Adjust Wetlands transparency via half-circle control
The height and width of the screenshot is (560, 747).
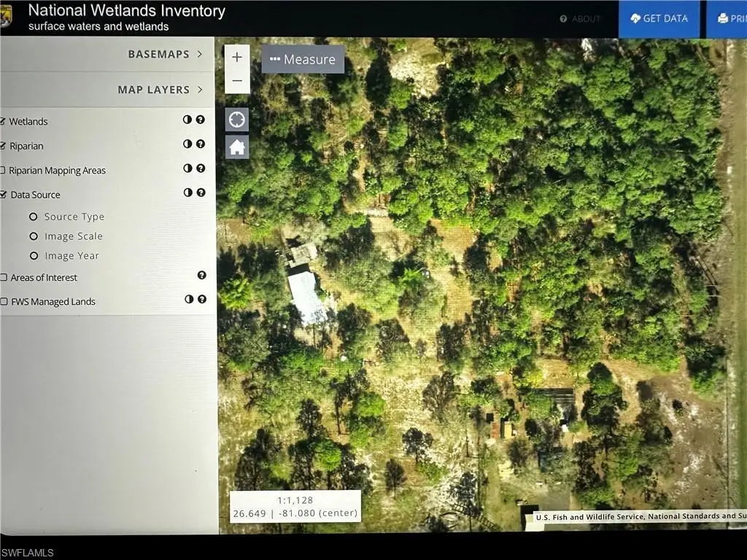coord(187,120)
